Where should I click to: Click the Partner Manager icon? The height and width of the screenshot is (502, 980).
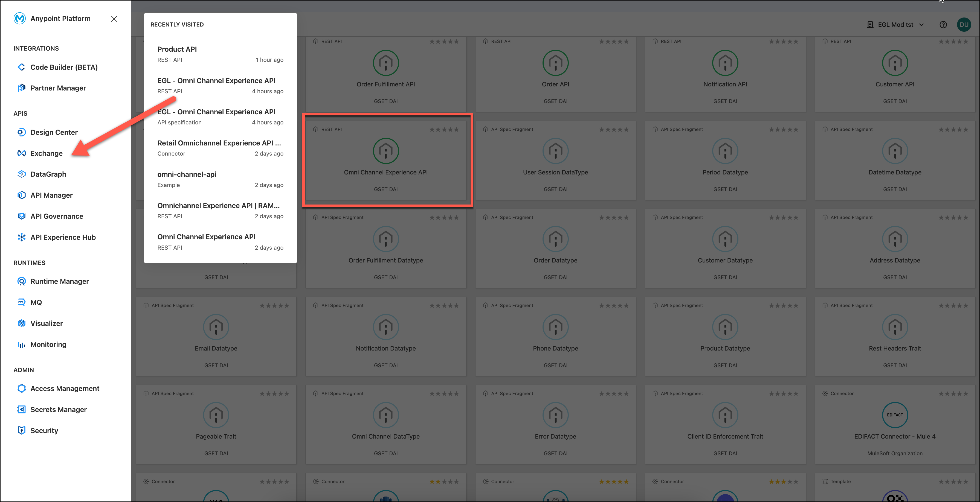pos(21,88)
